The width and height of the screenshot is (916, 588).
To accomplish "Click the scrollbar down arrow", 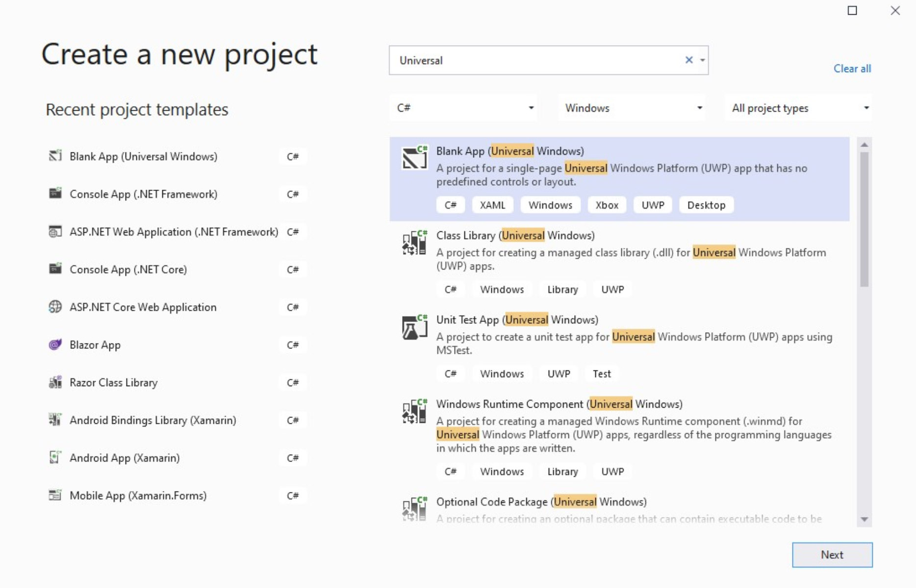I will [864, 519].
